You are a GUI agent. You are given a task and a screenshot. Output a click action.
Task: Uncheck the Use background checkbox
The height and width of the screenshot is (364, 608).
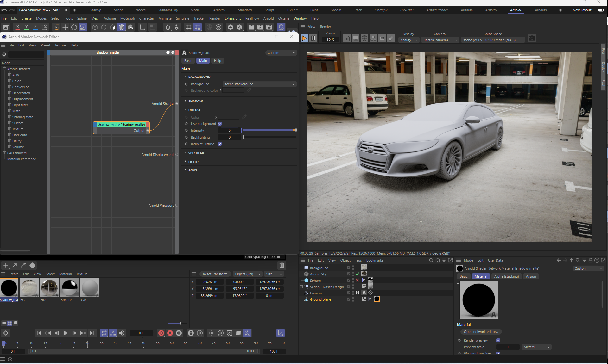coord(220,124)
